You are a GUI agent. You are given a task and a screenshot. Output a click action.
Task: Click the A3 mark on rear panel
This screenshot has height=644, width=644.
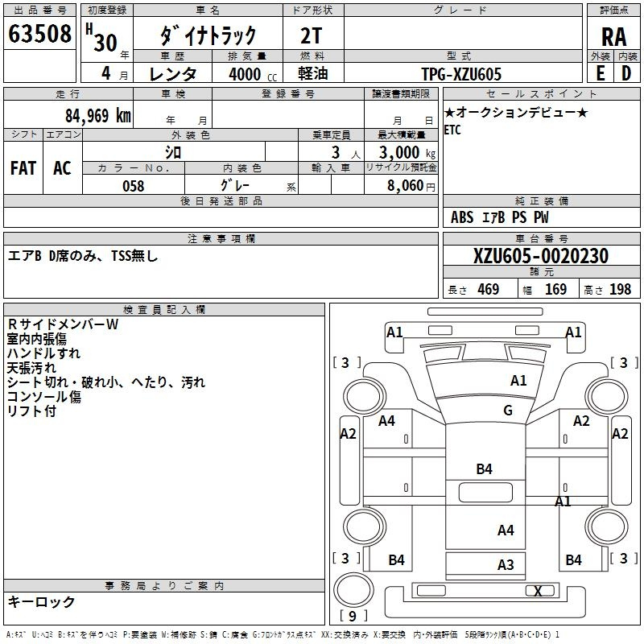click(x=506, y=565)
